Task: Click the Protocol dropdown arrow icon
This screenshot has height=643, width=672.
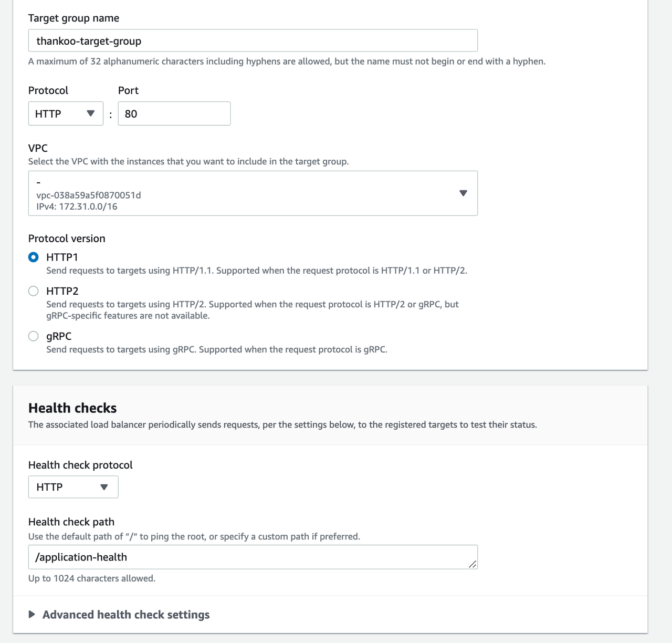Action: 90,113
